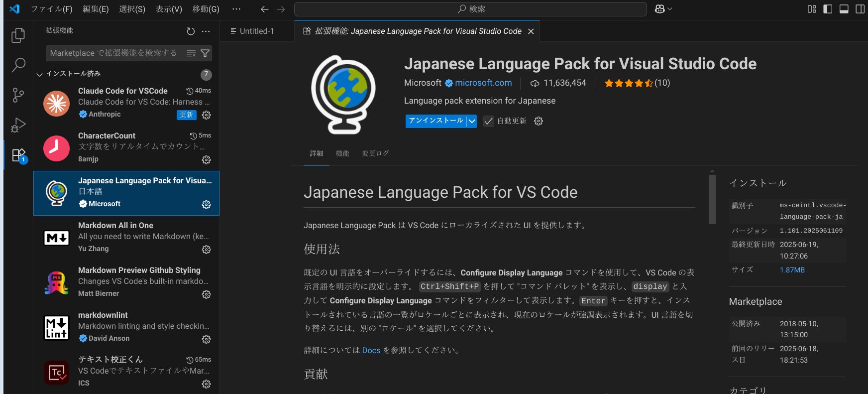Select the Extensions activity bar icon
Image resolution: width=868 pixels, height=394 pixels.
(18, 155)
